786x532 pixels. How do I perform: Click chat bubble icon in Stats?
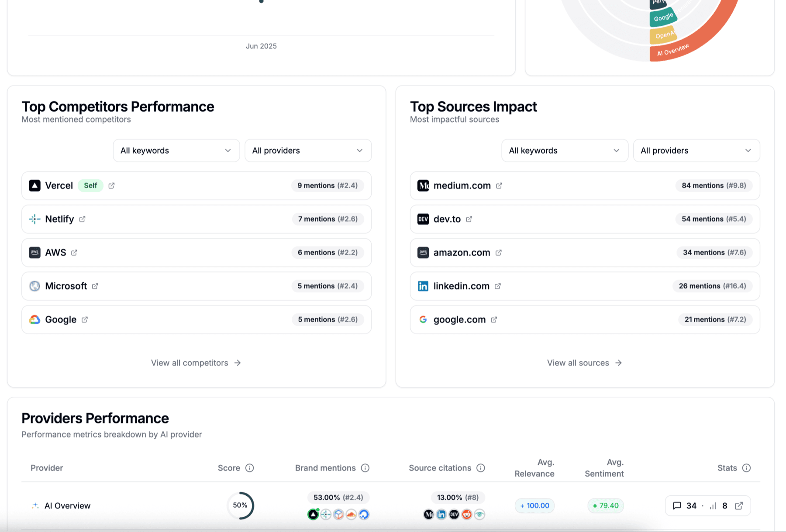(677, 506)
